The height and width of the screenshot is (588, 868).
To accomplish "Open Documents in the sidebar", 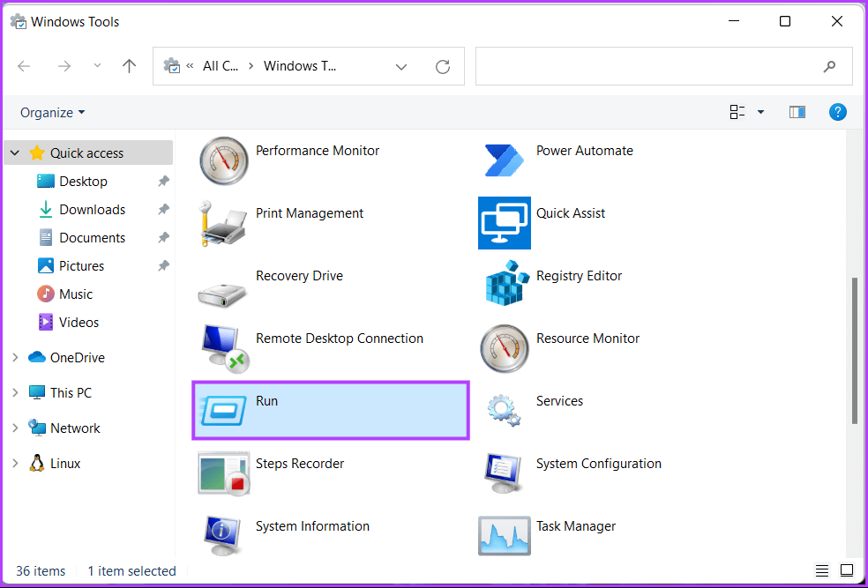I will [x=92, y=238].
